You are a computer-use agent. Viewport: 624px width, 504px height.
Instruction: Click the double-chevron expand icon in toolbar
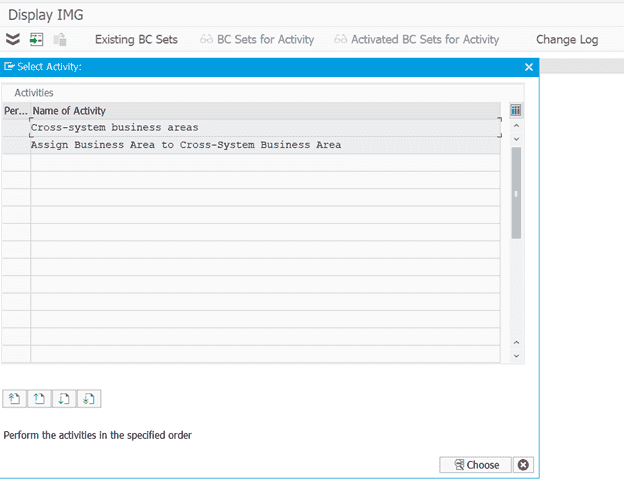(12, 40)
